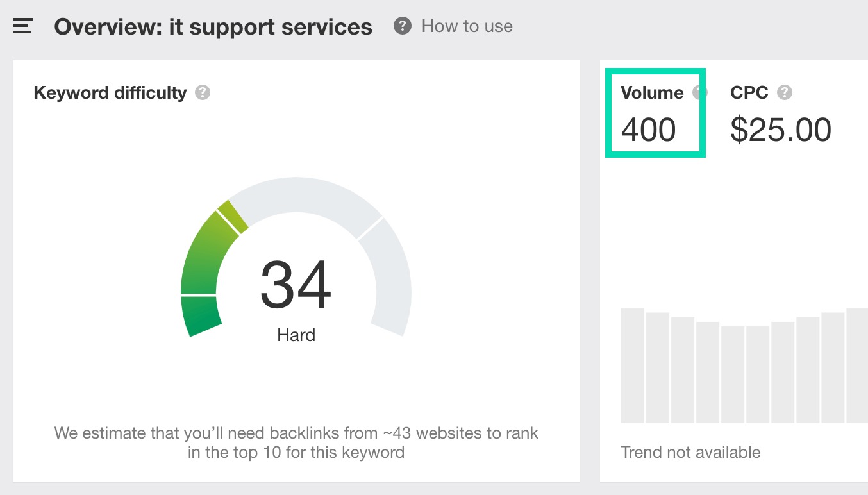The height and width of the screenshot is (495, 868).
Task: Click the backlinks estimate text
Action: point(296,442)
